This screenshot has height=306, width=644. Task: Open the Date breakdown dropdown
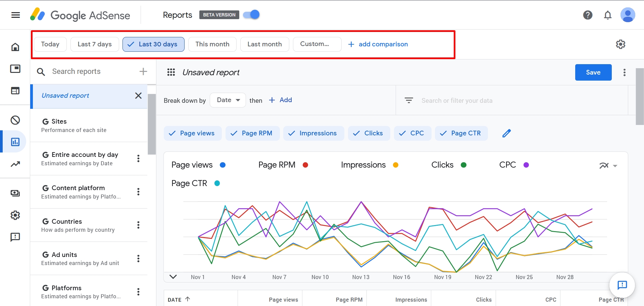[228, 100]
